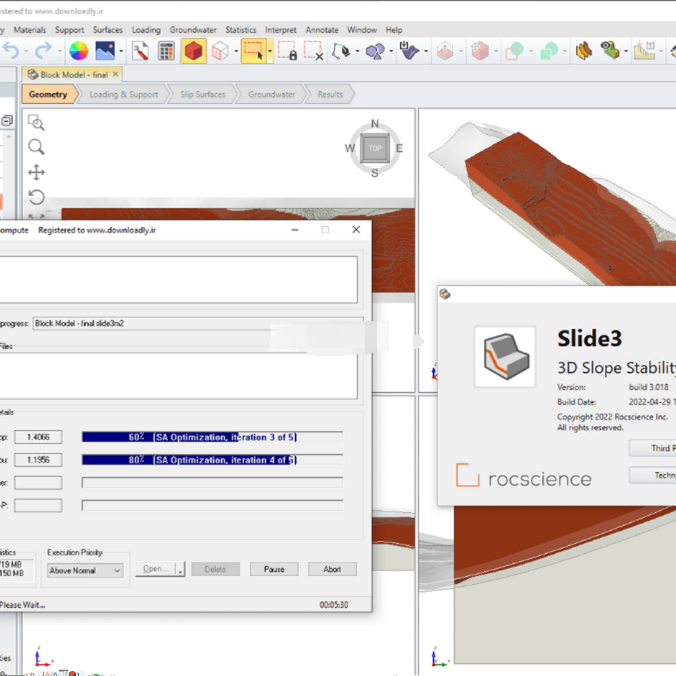Open the dropdown arrow next to Open button
The height and width of the screenshot is (676, 676).
180,570
